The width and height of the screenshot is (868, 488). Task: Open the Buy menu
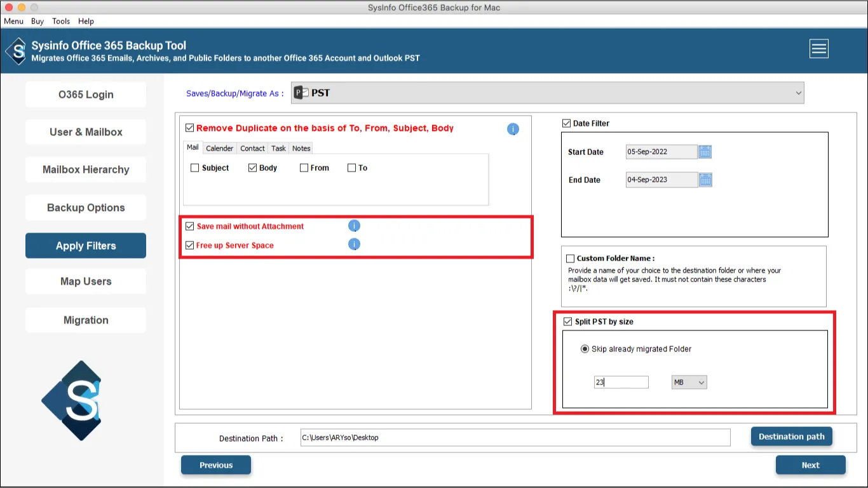pos(37,21)
